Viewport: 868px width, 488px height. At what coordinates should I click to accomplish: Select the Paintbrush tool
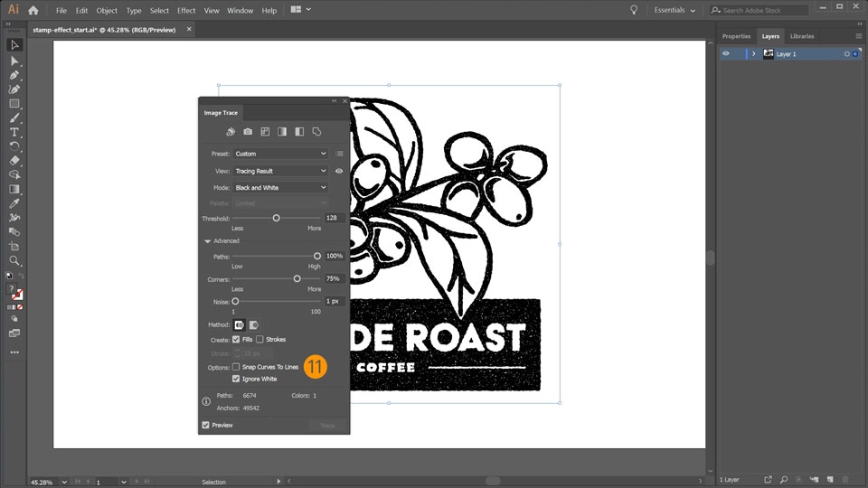tap(14, 117)
